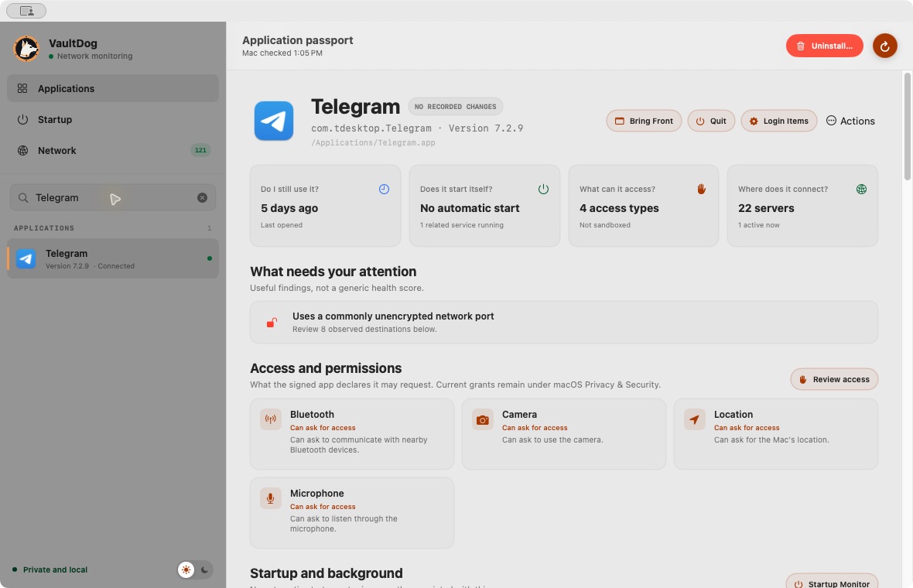
Task: Click the Location arrow icon
Action: point(695,419)
